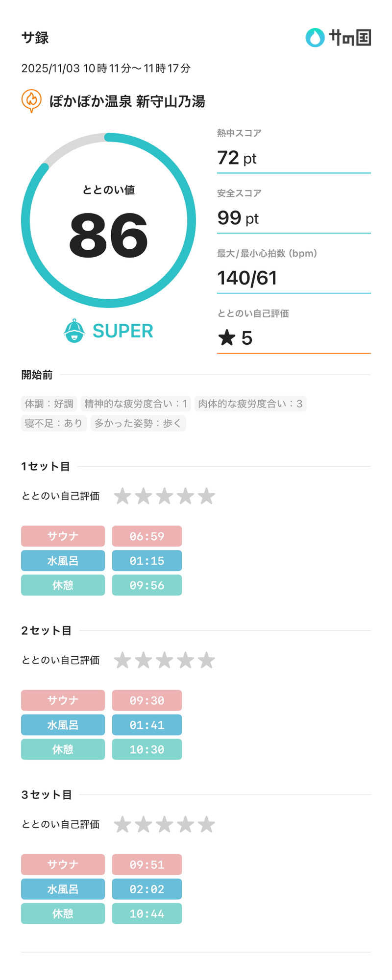Click set 3 water bath time 02:02
392x980 pixels.
[x=147, y=889]
